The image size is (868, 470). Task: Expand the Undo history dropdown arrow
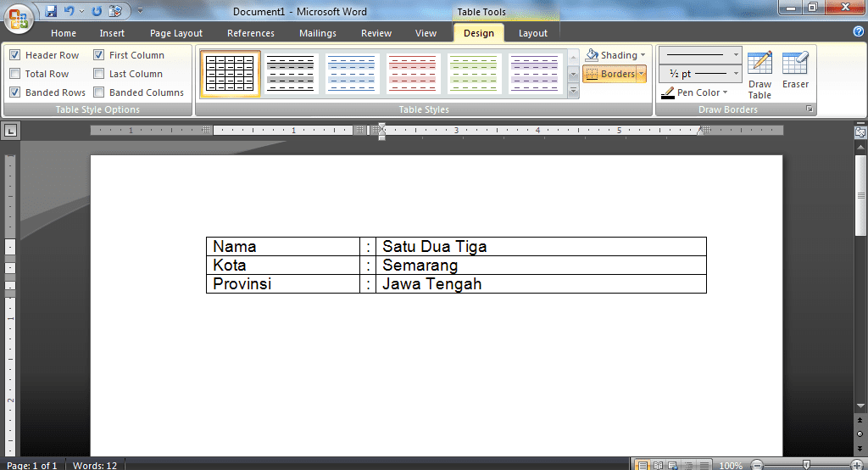[x=82, y=11]
